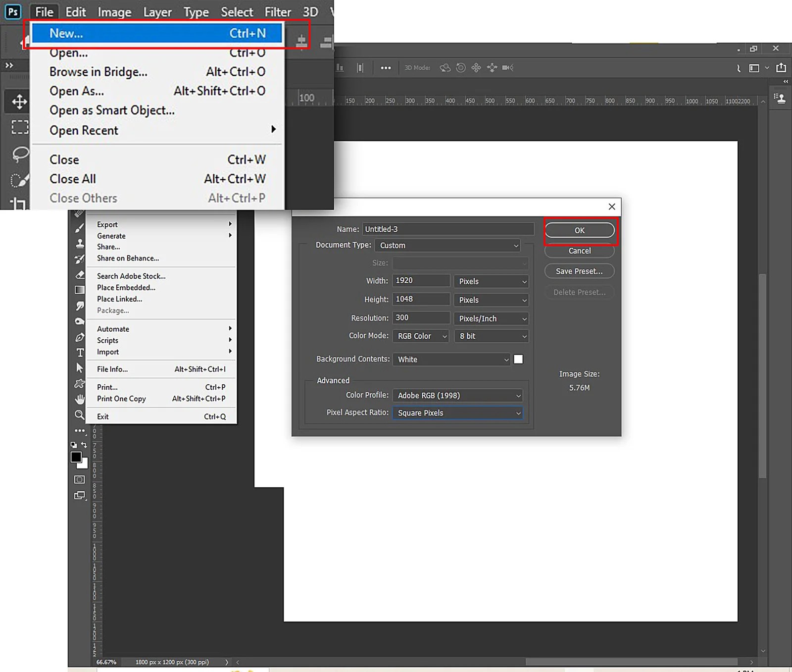Select the History Brush tool
792x672 pixels.
(79, 259)
